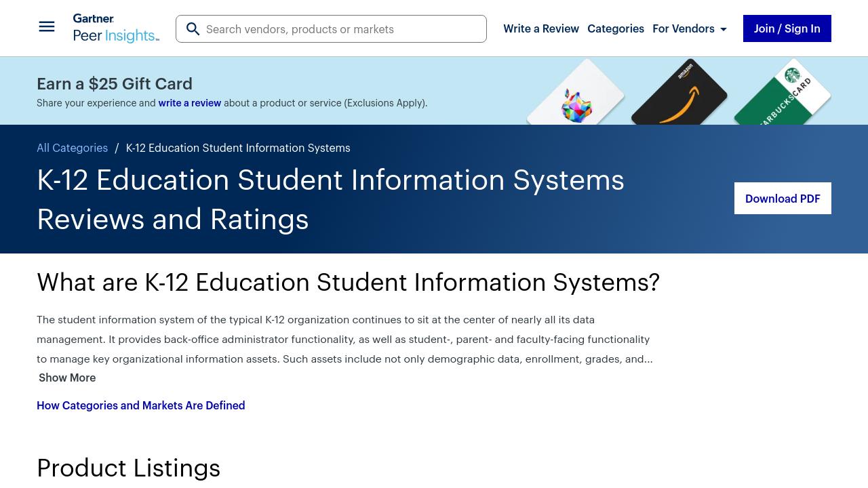Click the arrow next to For Vendors

[724, 29]
